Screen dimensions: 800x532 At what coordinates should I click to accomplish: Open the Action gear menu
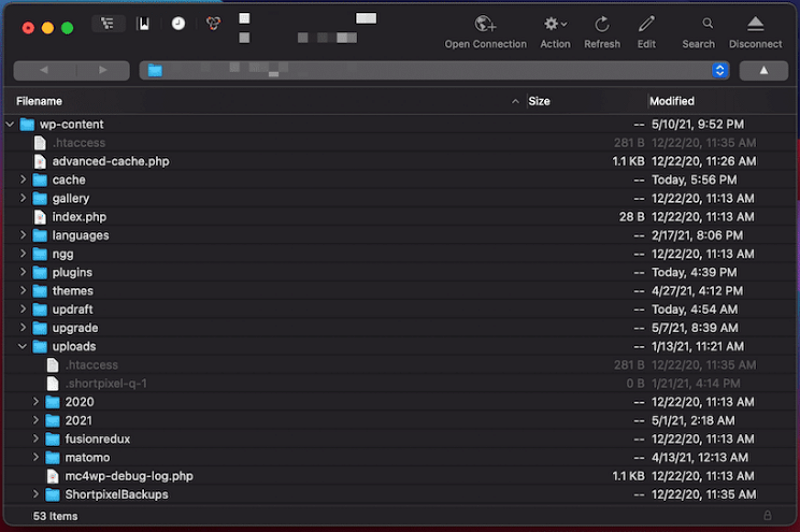tap(554, 24)
